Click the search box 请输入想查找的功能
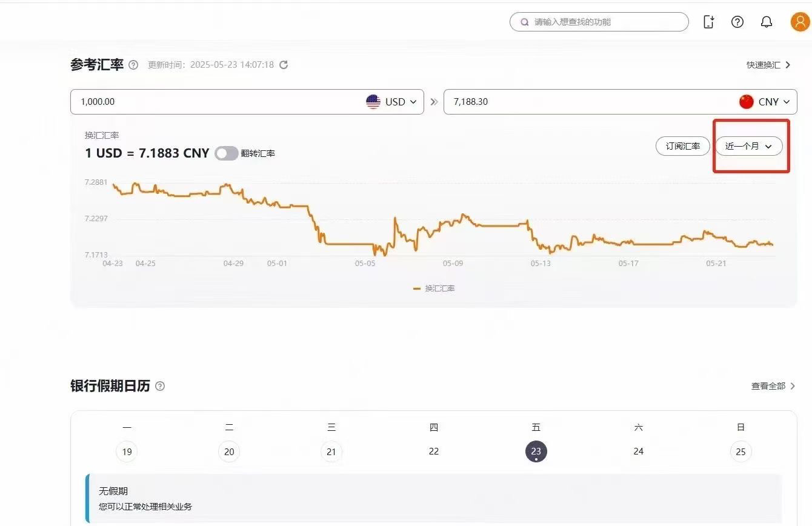The image size is (812, 526). [599, 22]
